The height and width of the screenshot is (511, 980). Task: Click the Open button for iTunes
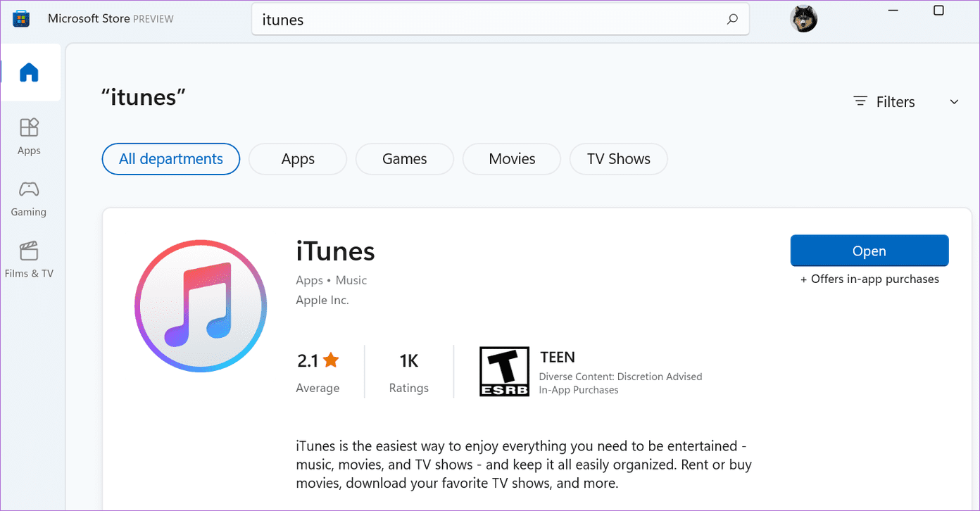click(869, 251)
